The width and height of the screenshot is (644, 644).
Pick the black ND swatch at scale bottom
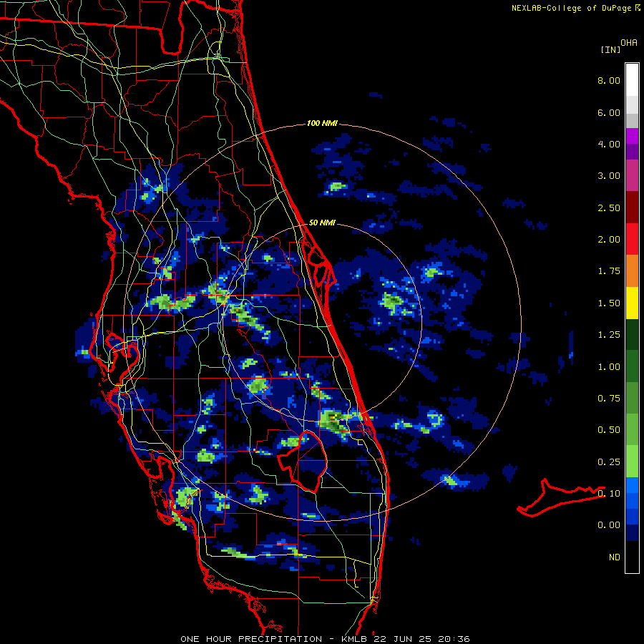[x=632, y=557]
